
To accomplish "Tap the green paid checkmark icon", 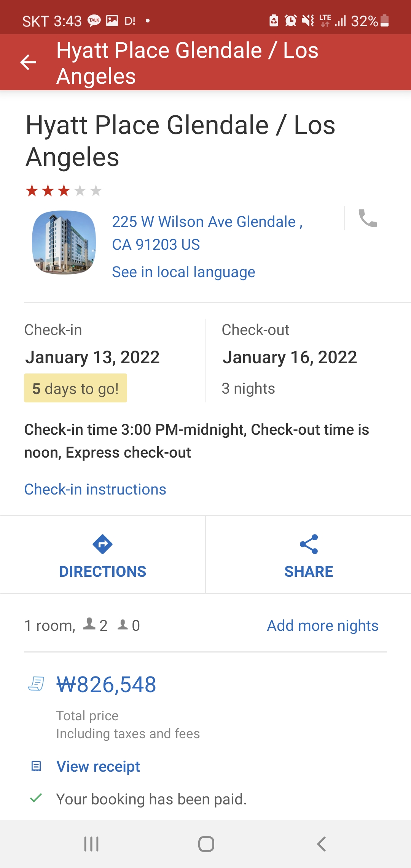I will pos(36,798).
